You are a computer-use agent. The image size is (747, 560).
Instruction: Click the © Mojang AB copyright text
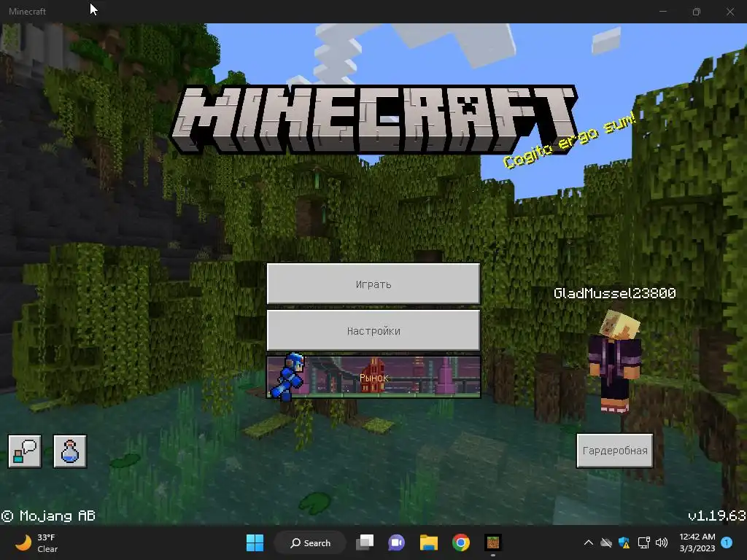click(48, 516)
